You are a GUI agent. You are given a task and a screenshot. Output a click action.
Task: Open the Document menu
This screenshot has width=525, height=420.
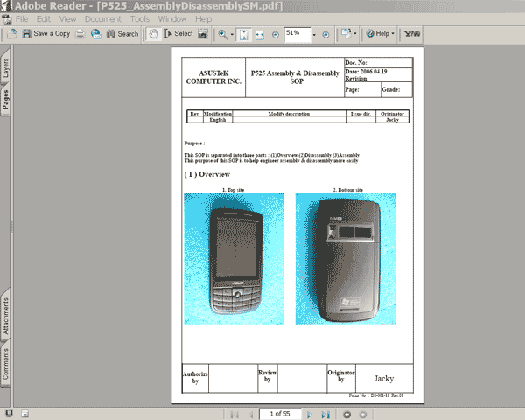[x=102, y=19]
